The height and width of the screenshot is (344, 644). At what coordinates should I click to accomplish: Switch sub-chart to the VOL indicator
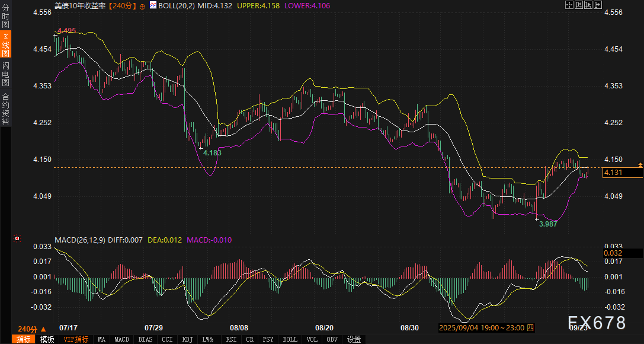(x=312, y=339)
